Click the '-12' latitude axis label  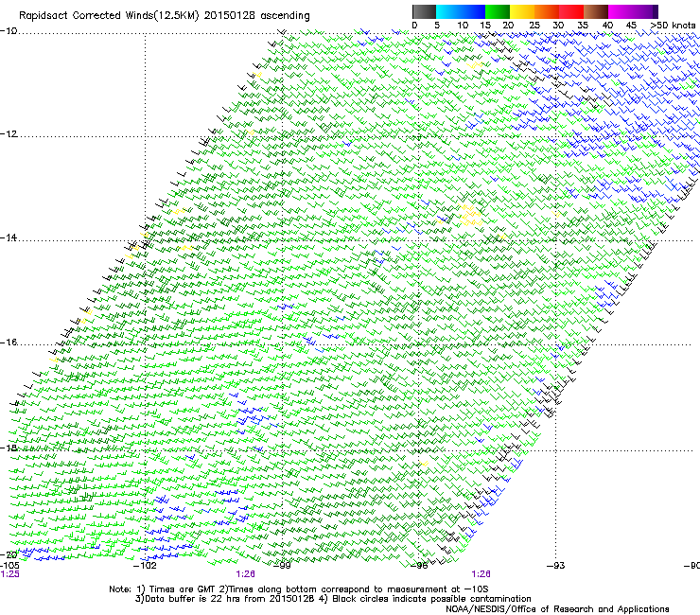(9, 134)
